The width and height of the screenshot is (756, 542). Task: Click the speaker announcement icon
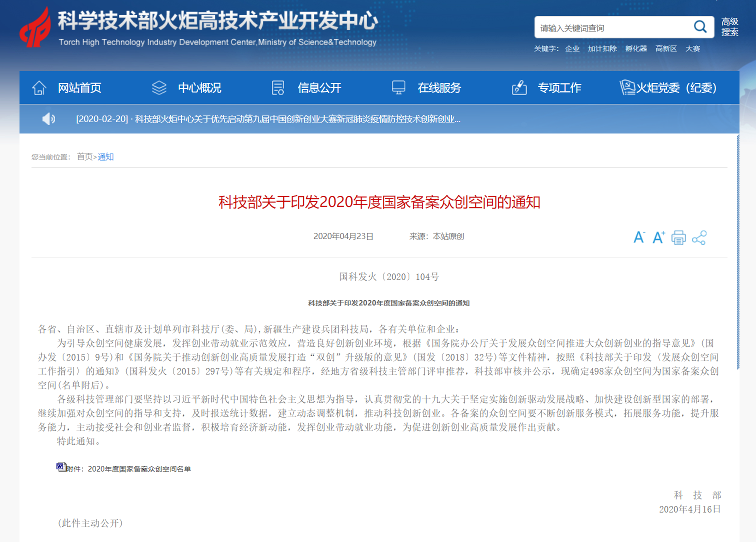click(48, 119)
